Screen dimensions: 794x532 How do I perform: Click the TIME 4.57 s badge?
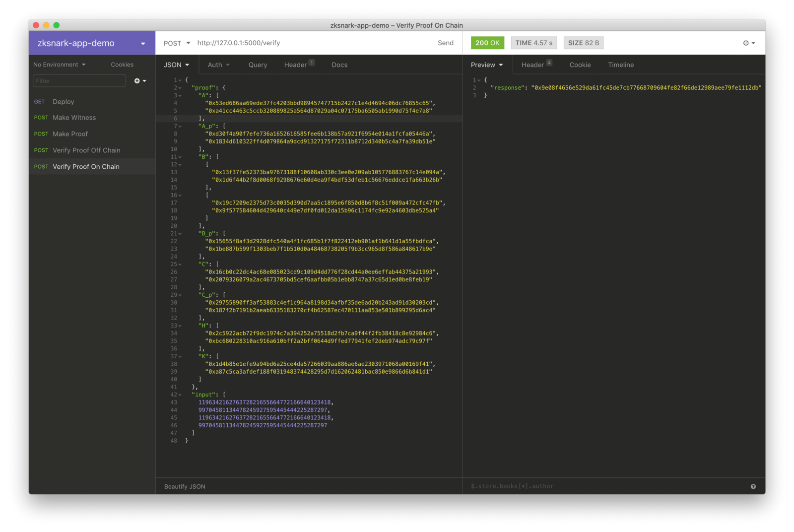533,43
